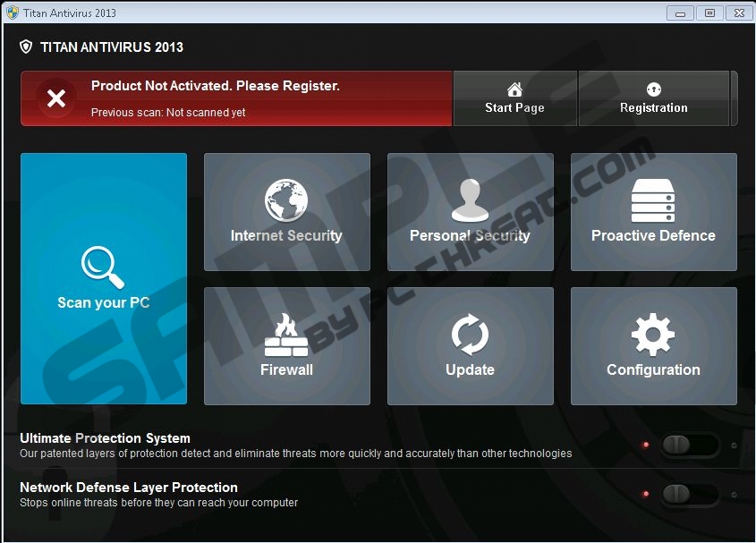Click the Network Defense Layer Protection heading

(x=129, y=487)
